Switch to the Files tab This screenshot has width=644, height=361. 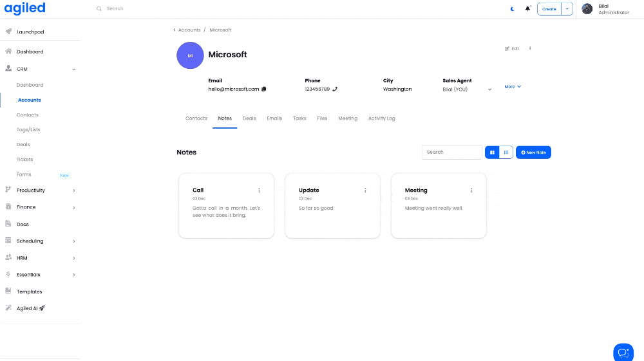(x=322, y=118)
